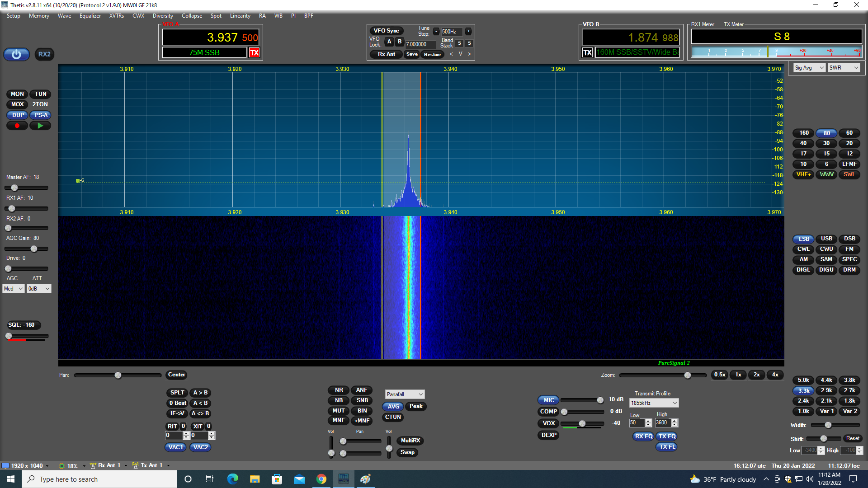Click the Windows Start button
This screenshot has width=868, height=488.
[x=11, y=479]
